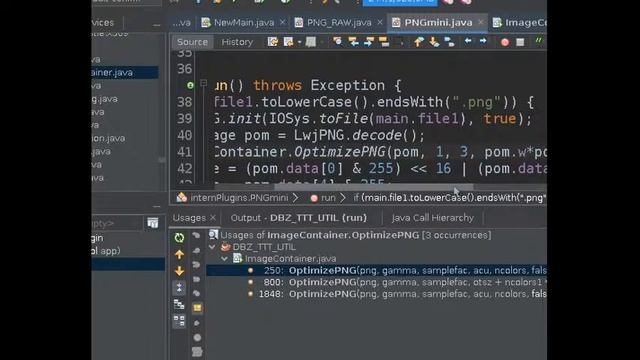
Task: Click the left file panel vertical scrollbar
Action: [162, 160]
